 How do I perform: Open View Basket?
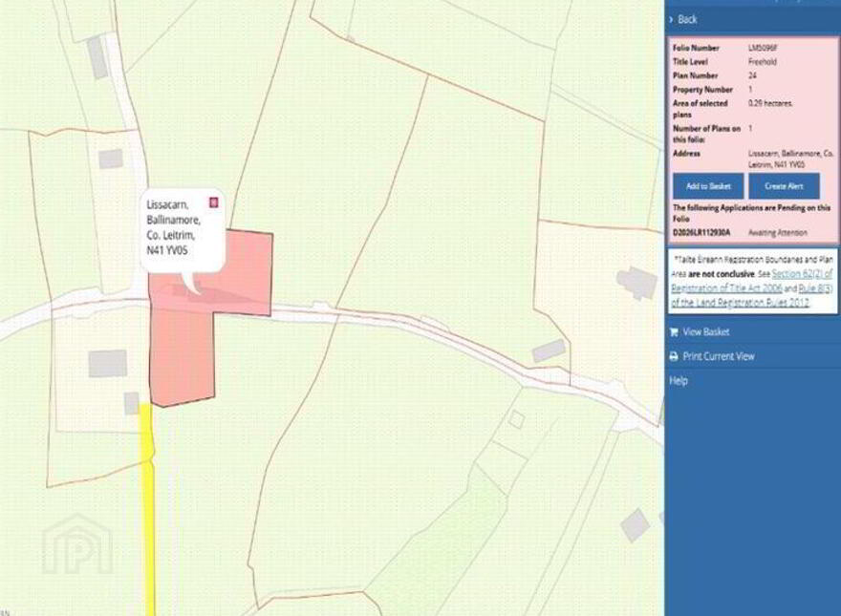(705, 331)
